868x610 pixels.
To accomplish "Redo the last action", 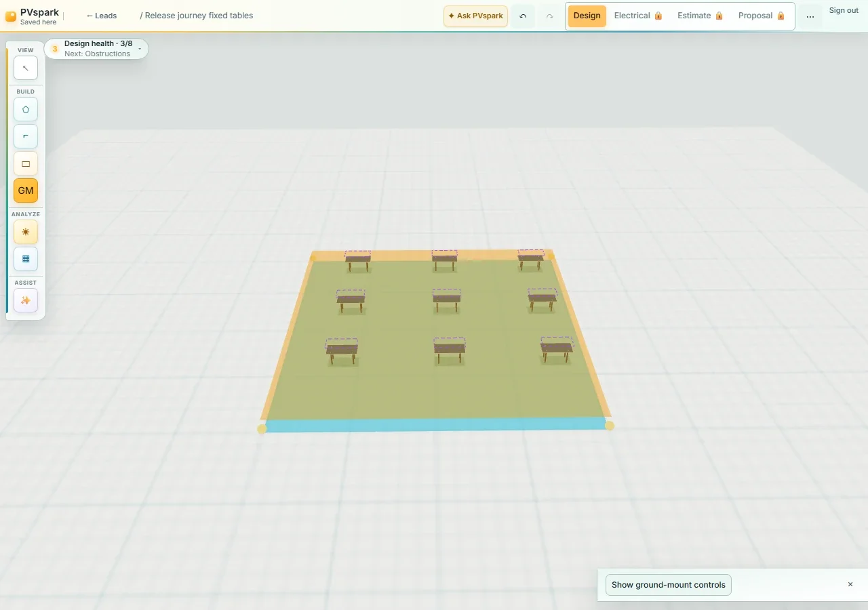I will 550,16.
